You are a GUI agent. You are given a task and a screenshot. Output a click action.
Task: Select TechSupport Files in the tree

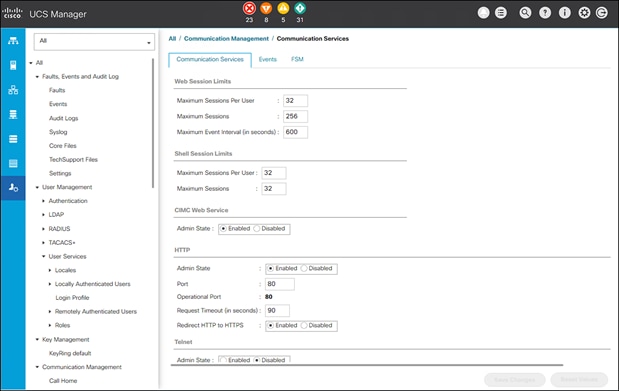[x=73, y=160]
